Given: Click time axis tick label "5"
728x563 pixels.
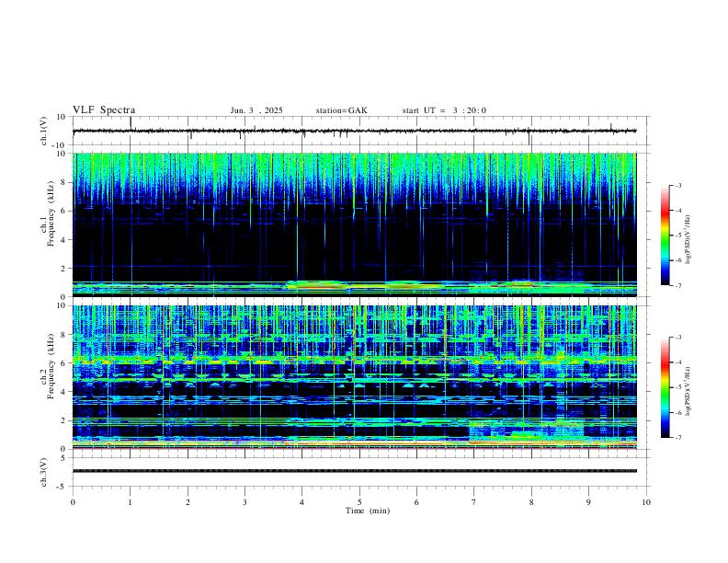Looking at the screenshot, I should point(359,502).
